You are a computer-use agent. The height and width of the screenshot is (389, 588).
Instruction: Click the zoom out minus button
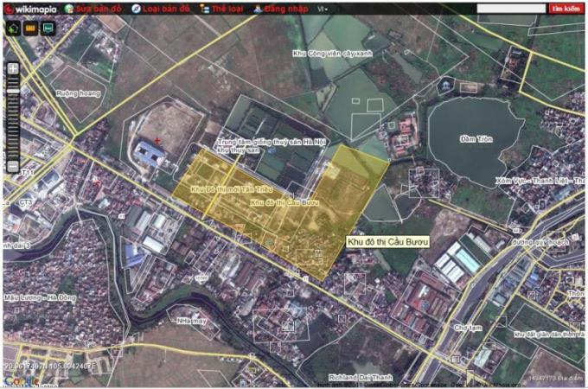pyautogui.click(x=13, y=166)
